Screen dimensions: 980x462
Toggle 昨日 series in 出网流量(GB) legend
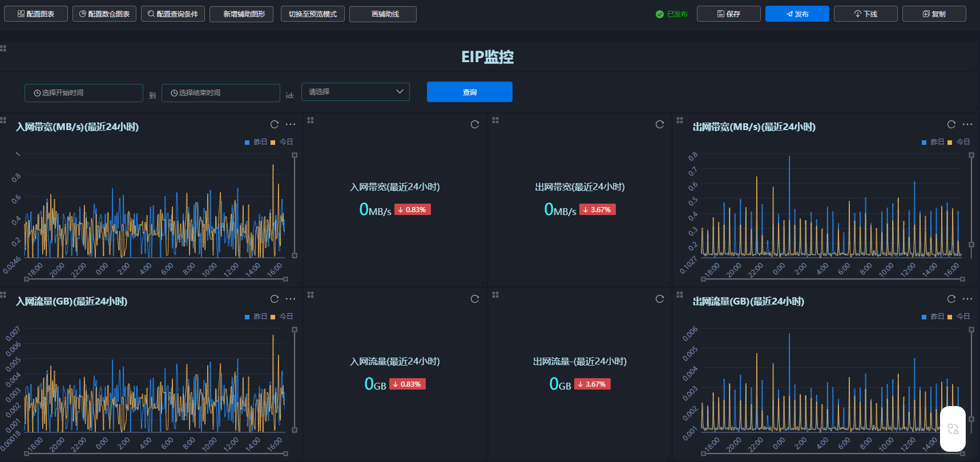click(x=933, y=317)
